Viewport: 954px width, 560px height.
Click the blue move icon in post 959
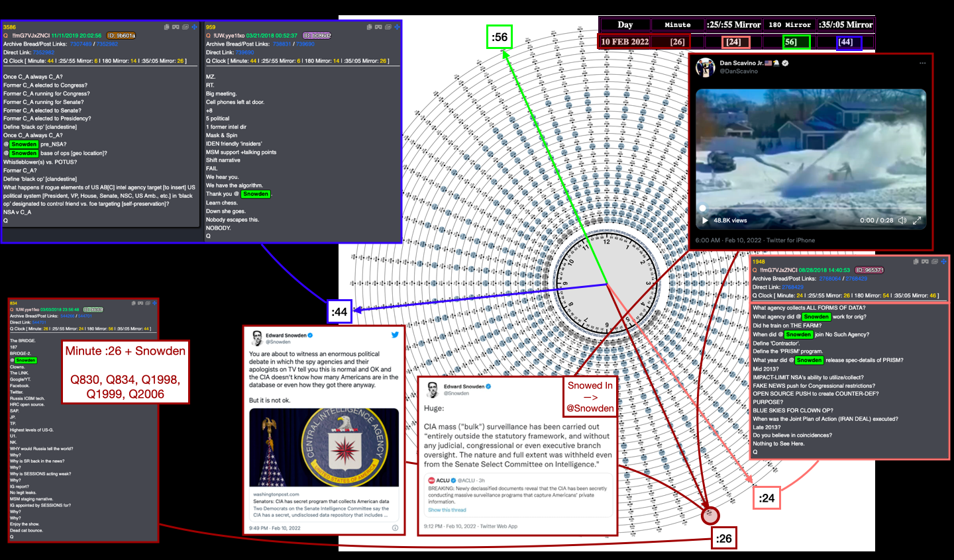pyautogui.click(x=397, y=27)
